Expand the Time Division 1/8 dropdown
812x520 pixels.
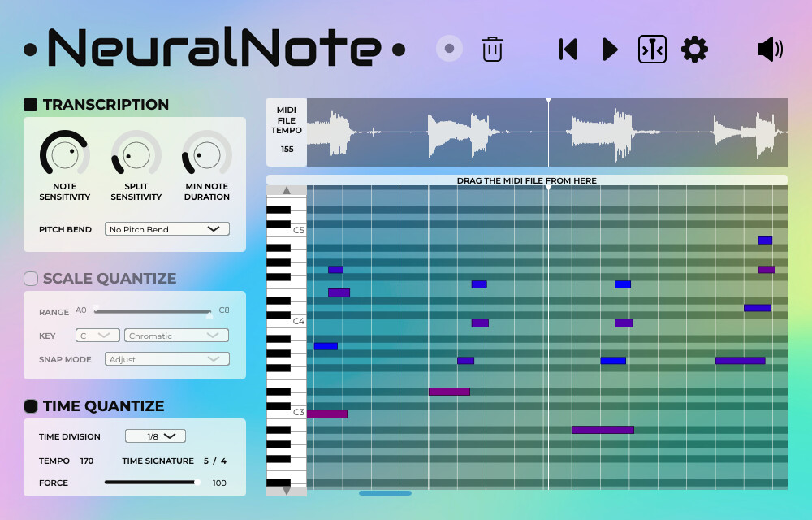[x=155, y=436]
